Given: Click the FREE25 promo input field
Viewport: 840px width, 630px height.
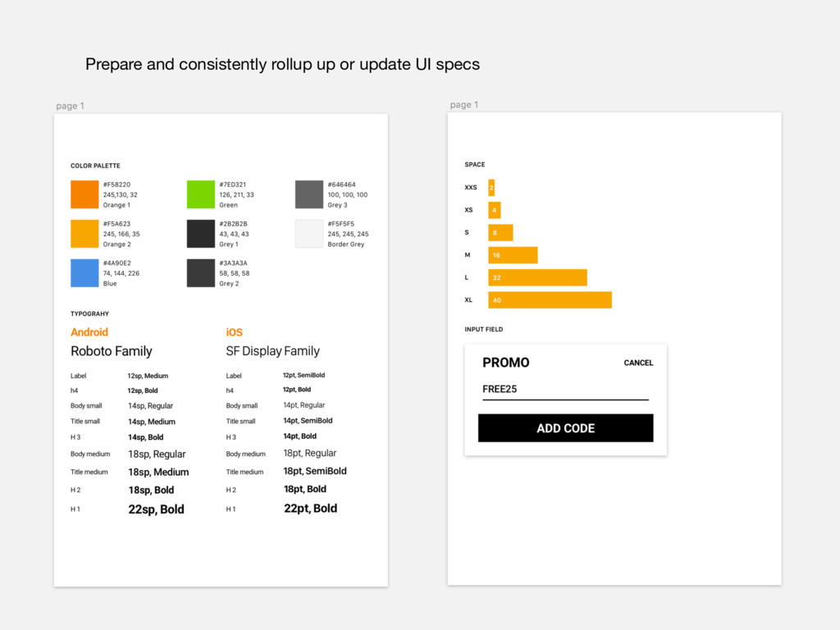Looking at the screenshot, I should coord(566,390).
